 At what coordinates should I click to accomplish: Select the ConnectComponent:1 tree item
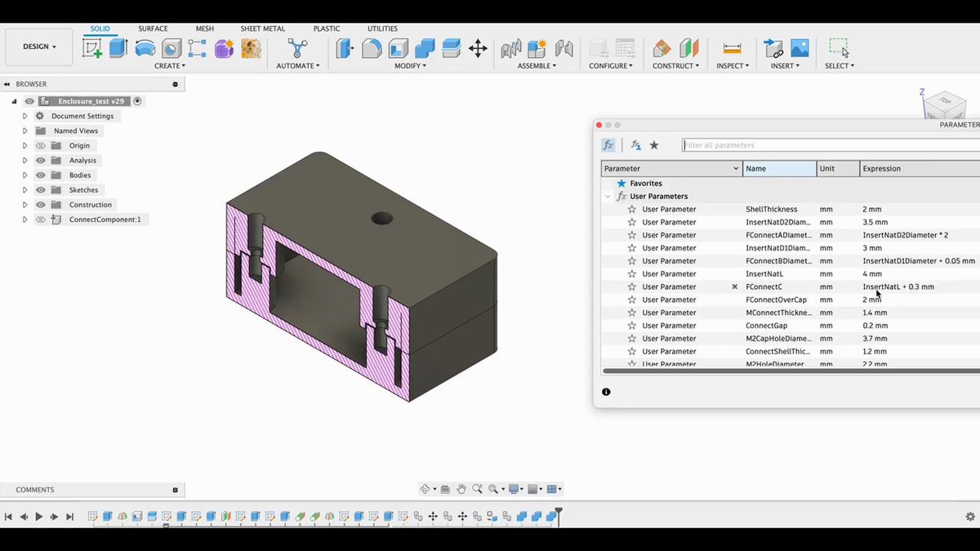(105, 220)
